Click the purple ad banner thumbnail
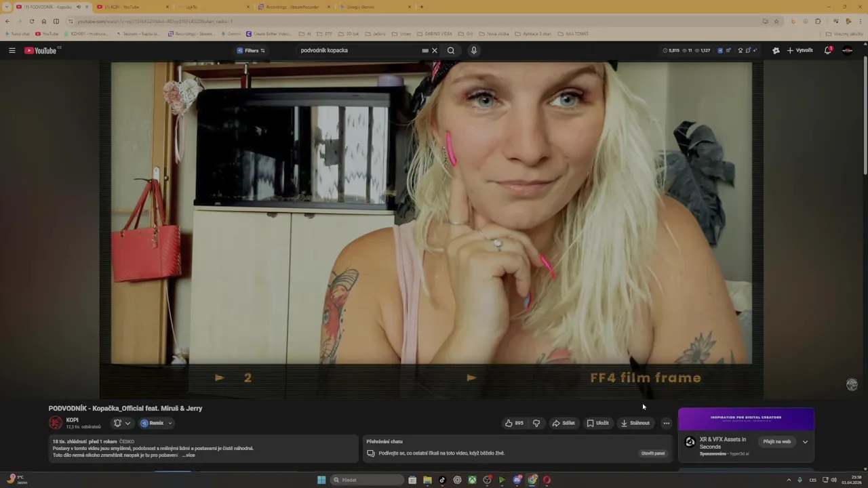 (746, 419)
